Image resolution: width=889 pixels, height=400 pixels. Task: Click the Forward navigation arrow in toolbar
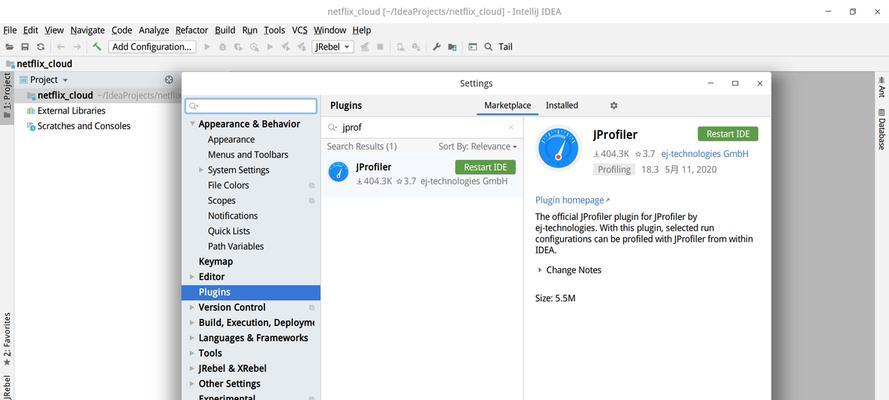tap(77, 47)
